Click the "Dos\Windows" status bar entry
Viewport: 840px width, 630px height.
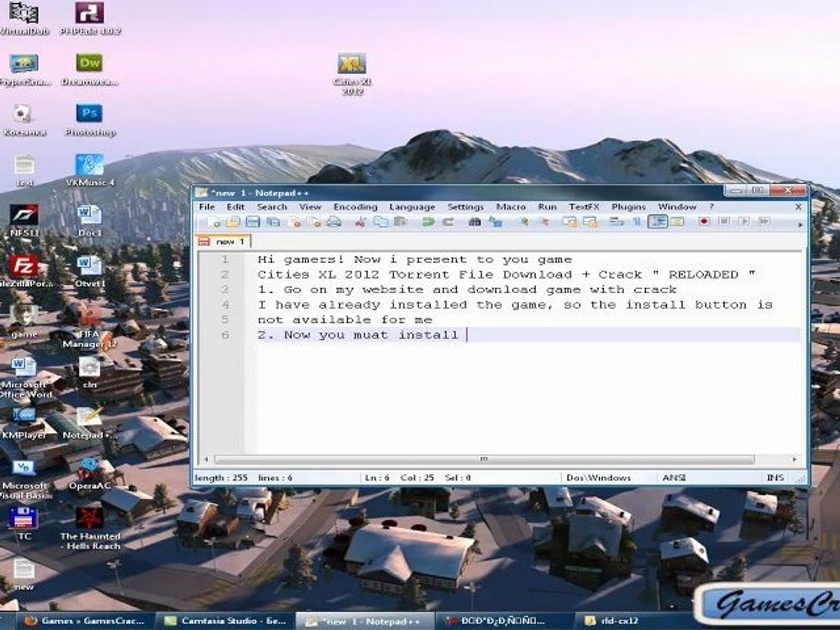pos(598,478)
